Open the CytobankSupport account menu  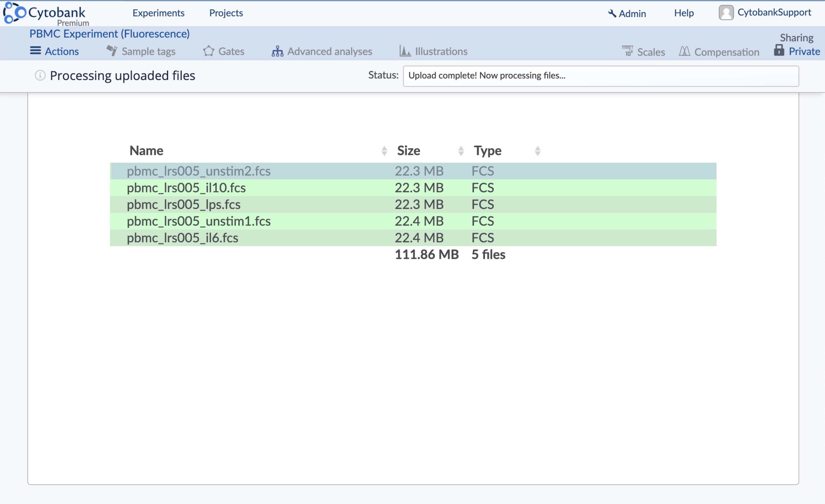point(774,12)
